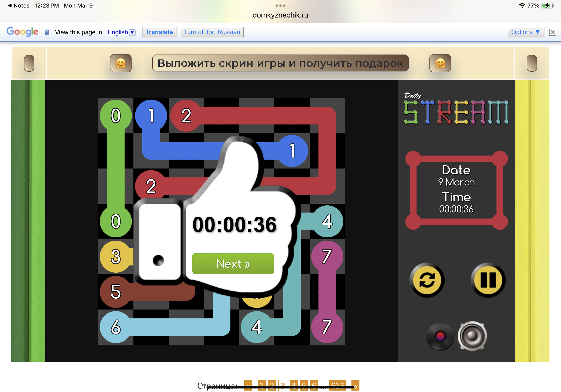This screenshot has width=561, height=392.
Task: Click the post game screenshot banner
Action: tap(280, 63)
